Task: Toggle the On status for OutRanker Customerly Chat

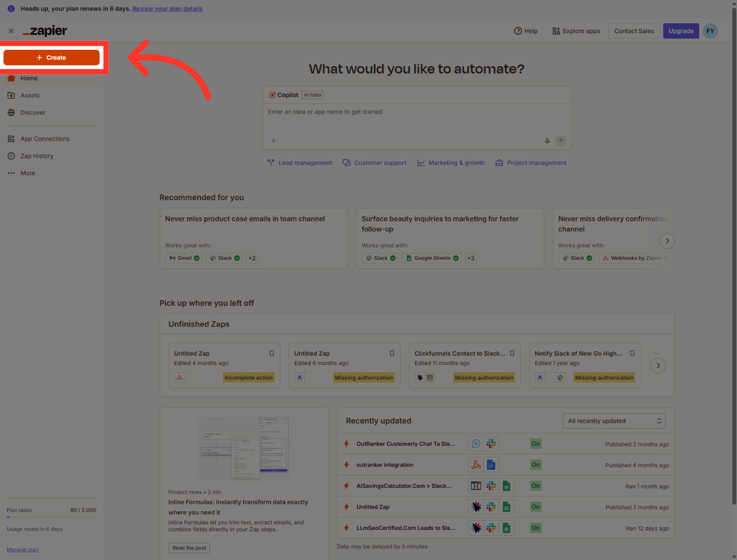Action: pyautogui.click(x=535, y=444)
